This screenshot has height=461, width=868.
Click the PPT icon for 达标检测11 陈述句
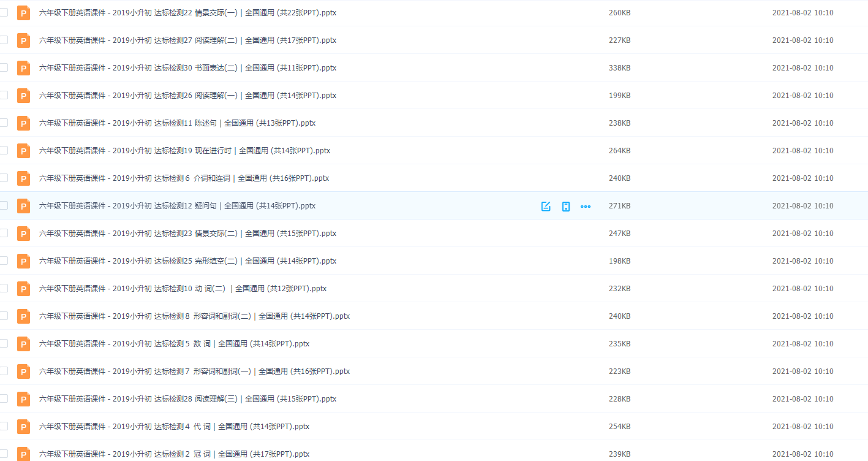[23, 123]
